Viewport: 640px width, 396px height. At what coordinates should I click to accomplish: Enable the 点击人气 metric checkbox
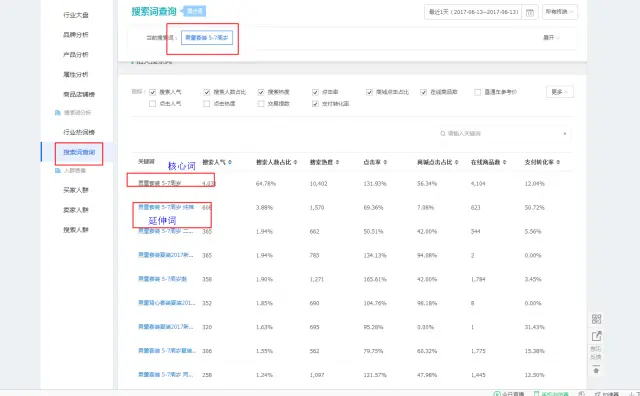(x=153, y=104)
